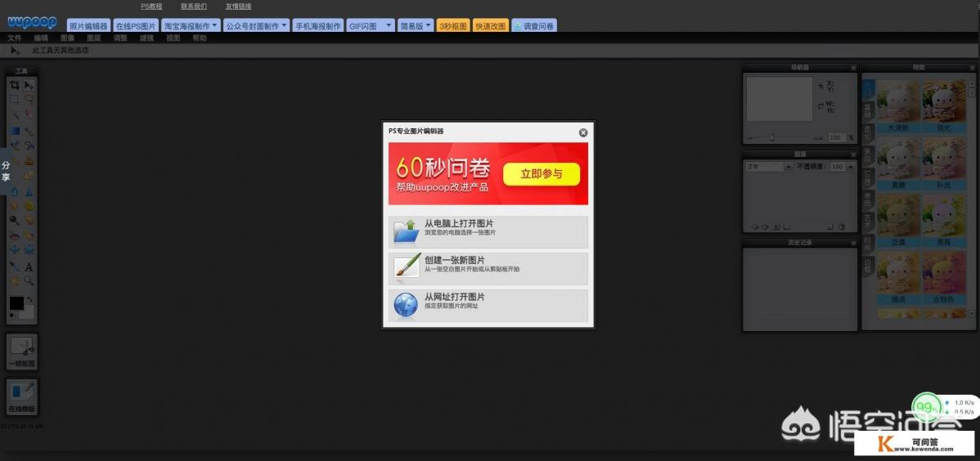980x461 pixels.
Task: Apply the 素描 effect thumbnail
Action: pyautogui.click(x=898, y=163)
